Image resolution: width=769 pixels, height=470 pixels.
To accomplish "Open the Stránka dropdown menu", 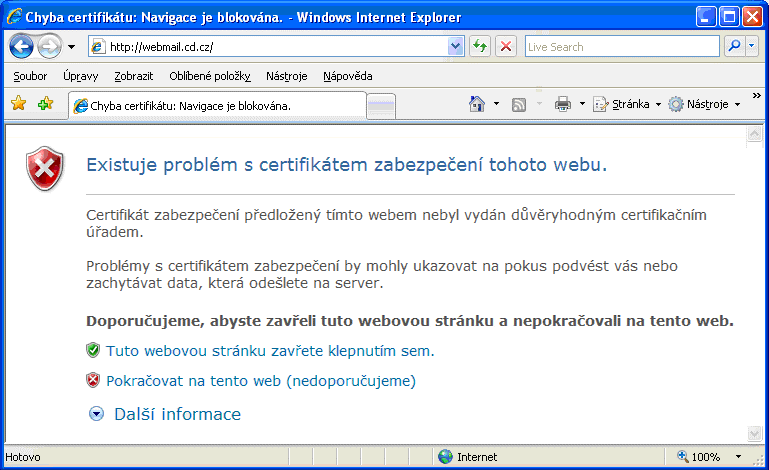I will (627, 104).
